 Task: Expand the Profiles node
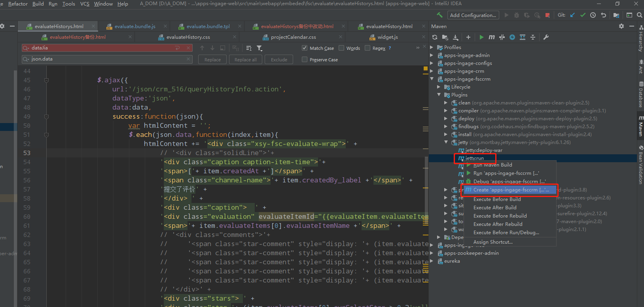coord(432,47)
